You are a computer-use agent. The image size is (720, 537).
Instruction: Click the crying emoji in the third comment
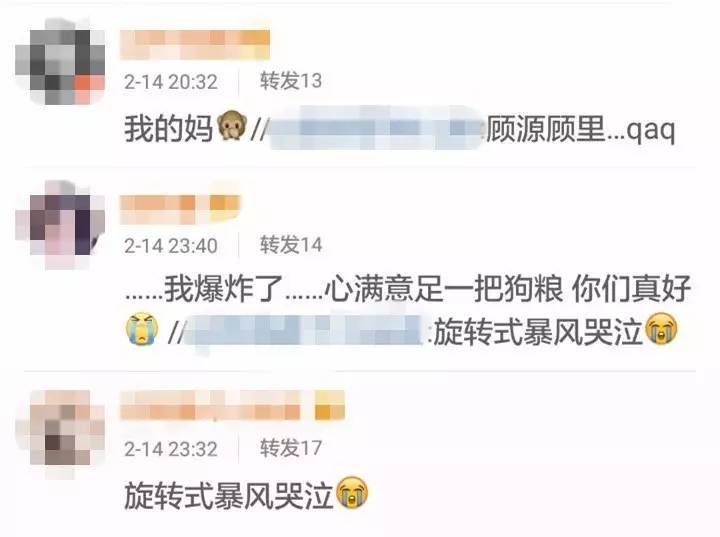[352, 493]
